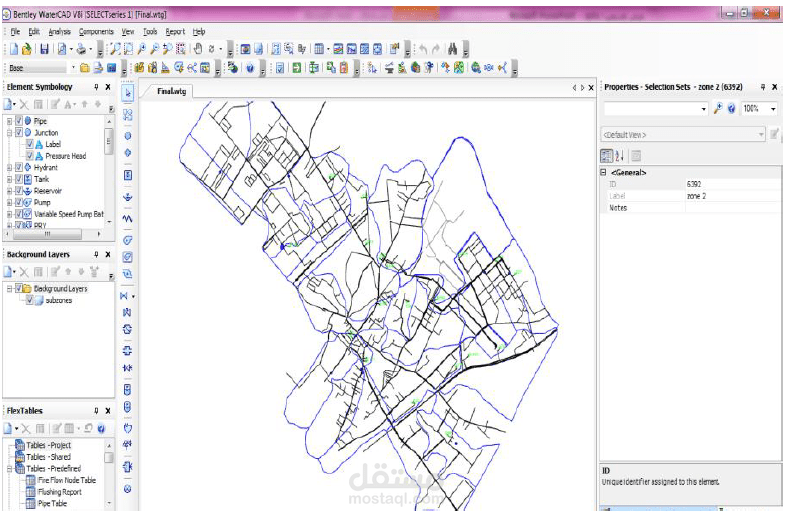793x517 pixels.
Task: Click the New file icon in the top toolbar
Action: pyautogui.click(x=14, y=49)
